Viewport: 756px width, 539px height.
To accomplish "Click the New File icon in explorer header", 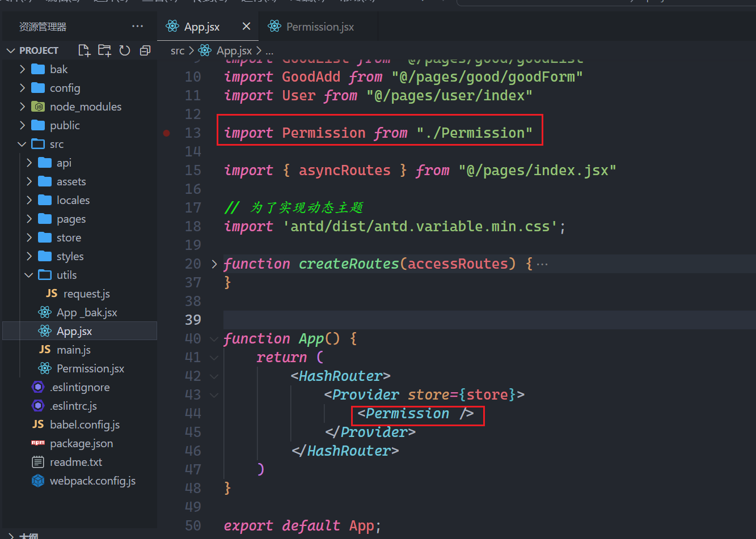I will point(84,50).
